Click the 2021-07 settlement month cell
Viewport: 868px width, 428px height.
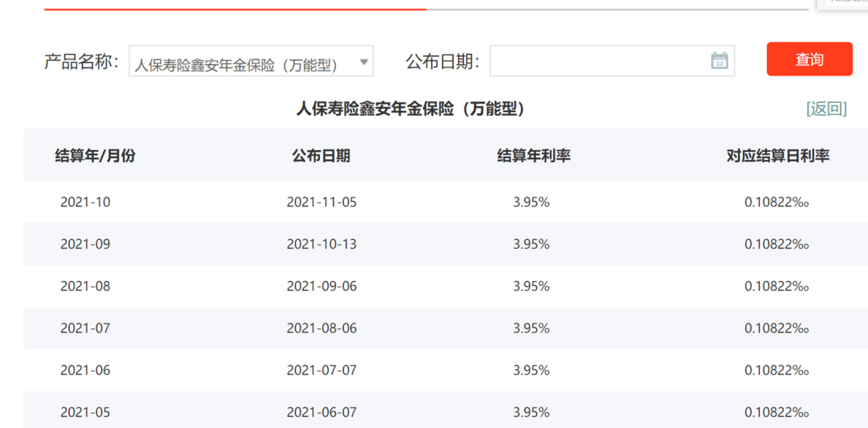[x=85, y=328]
